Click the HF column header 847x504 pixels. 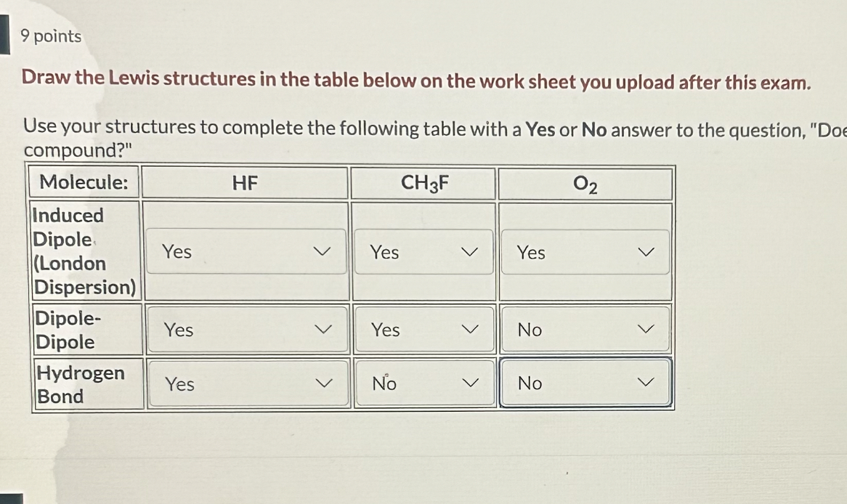(245, 183)
